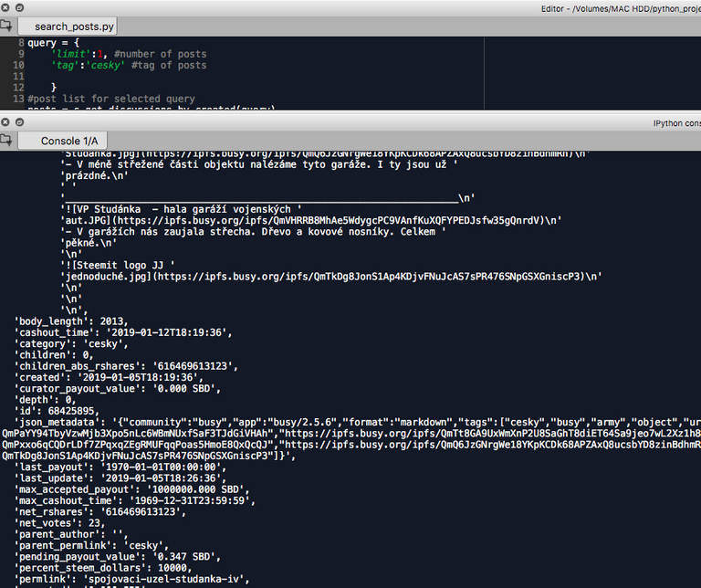Image resolution: width=701 pixels, height=588 pixels.
Task: Click the 'pending_payout_value' output line
Action: point(118,557)
